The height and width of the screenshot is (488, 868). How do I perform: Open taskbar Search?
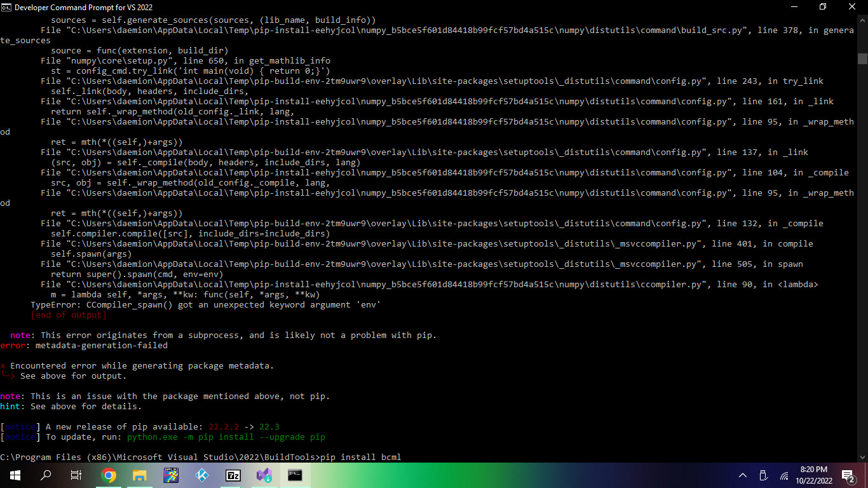[x=46, y=475]
